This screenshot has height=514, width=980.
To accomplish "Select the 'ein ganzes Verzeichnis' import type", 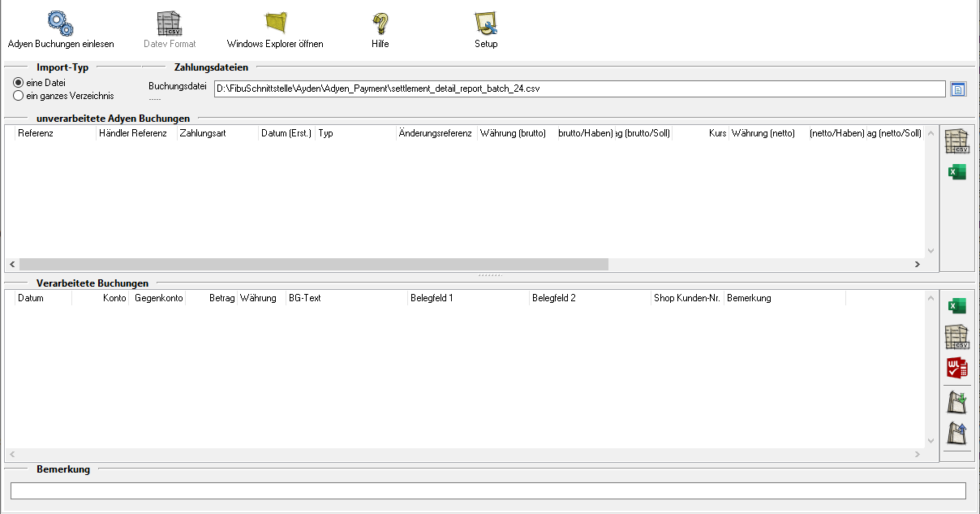I will click(19, 96).
